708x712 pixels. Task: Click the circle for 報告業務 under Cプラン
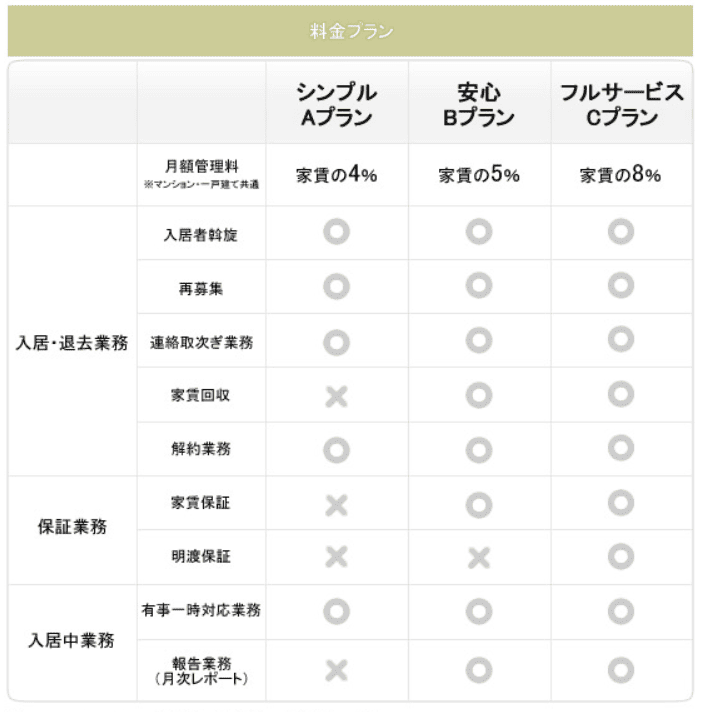click(x=621, y=669)
